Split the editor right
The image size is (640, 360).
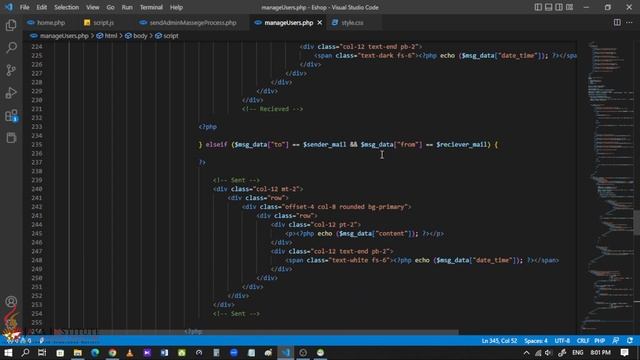coord(617,22)
